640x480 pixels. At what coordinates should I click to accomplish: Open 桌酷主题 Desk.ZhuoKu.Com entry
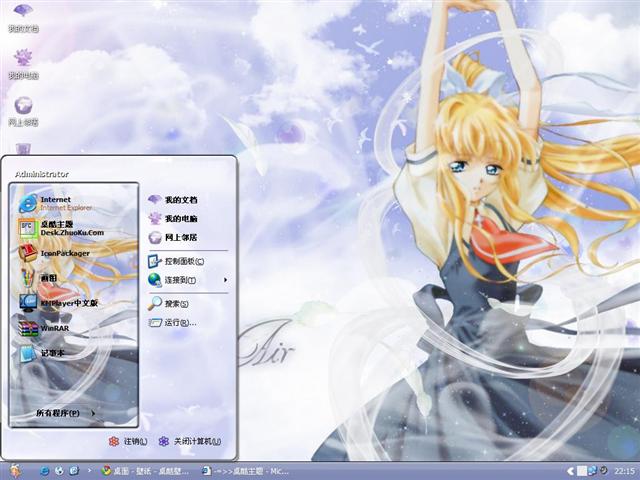point(61,228)
